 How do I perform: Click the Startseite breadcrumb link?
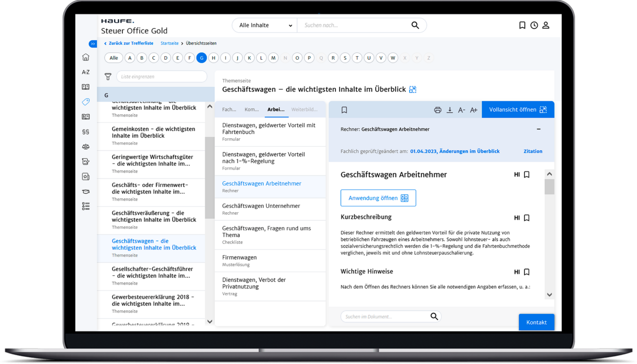pyautogui.click(x=169, y=43)
